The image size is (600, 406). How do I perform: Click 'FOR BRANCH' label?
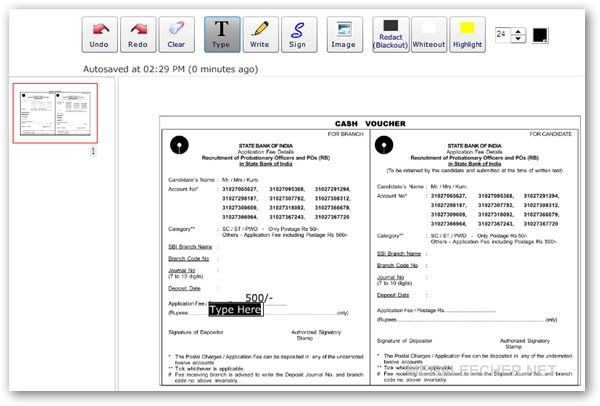[346, 134]
